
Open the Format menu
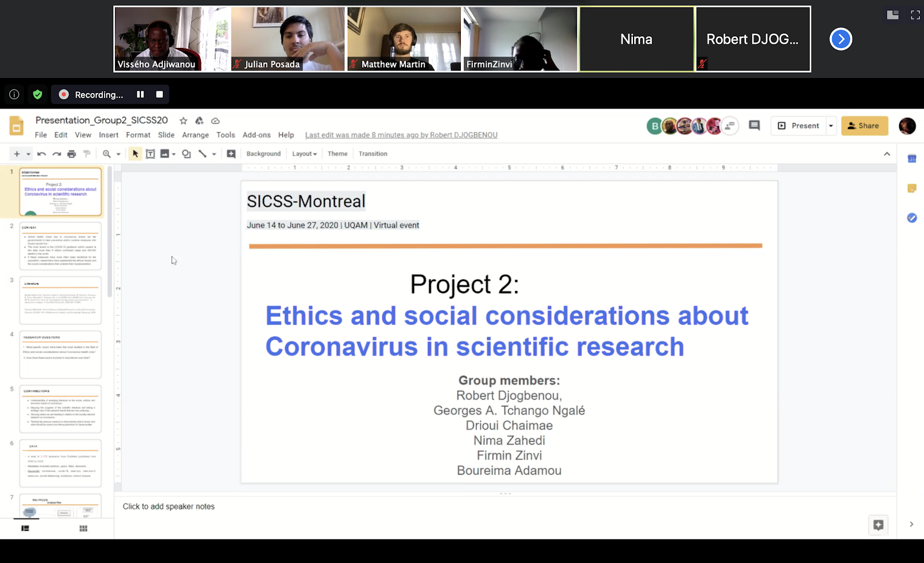click(138, 135)
